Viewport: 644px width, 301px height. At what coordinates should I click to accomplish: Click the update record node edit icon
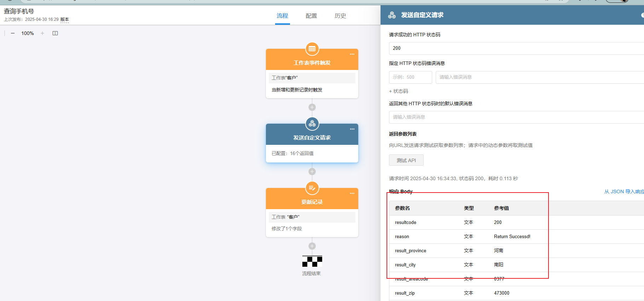(312, 188)
